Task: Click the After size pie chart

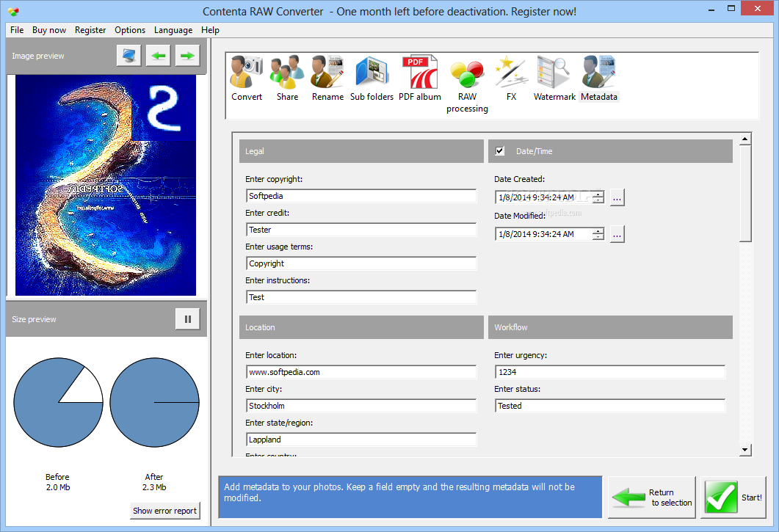Action: pos(154,402)
